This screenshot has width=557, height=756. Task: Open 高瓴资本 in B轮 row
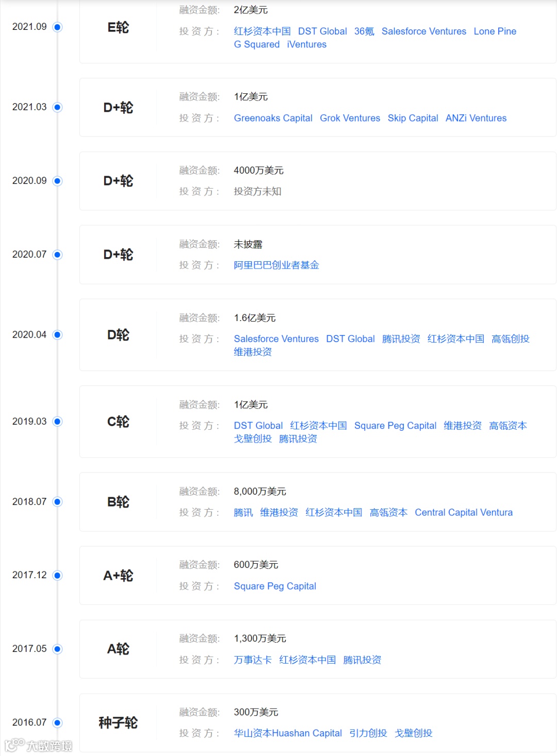tap(388, 513)
